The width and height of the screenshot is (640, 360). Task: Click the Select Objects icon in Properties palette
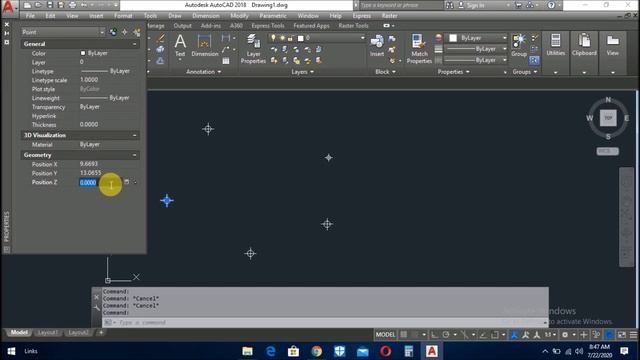[124, 32]
